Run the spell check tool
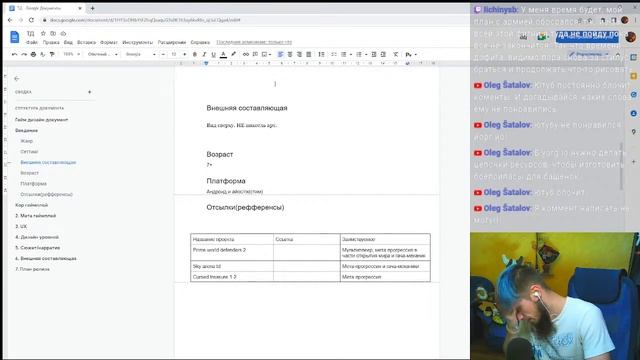This screenshot has width=640, height=360. coord(42,54)
